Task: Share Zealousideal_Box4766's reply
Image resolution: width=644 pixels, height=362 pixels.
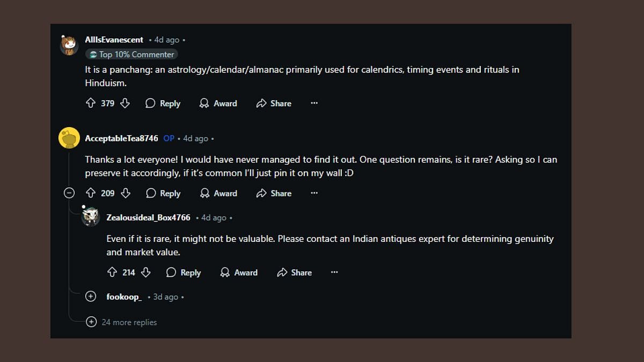Action: [x=294, y=272]
